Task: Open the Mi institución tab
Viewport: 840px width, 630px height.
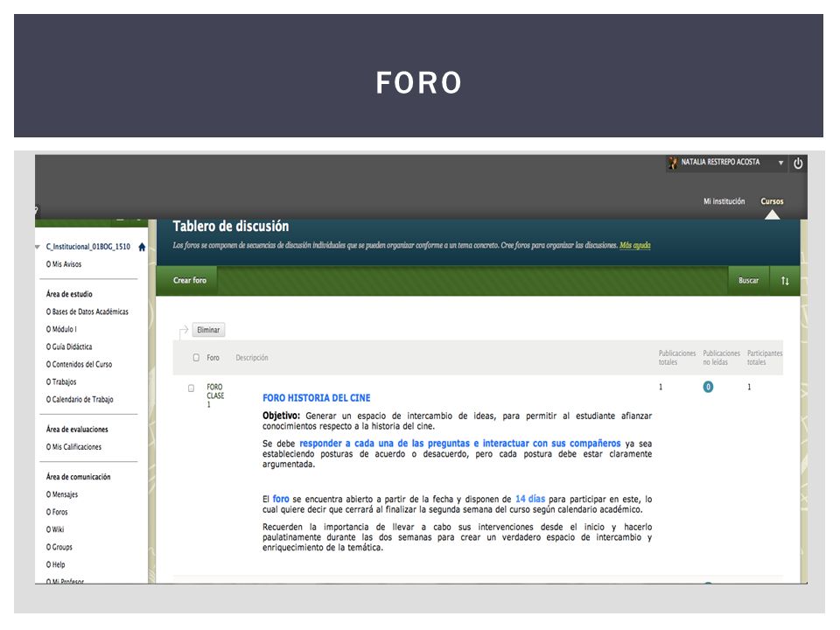Action: click(724, 201)
